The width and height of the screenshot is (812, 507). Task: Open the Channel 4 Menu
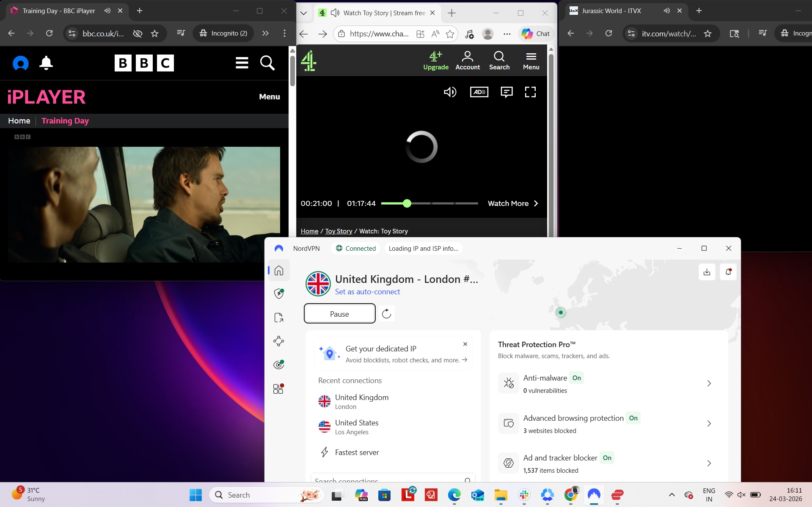(531, 60)
